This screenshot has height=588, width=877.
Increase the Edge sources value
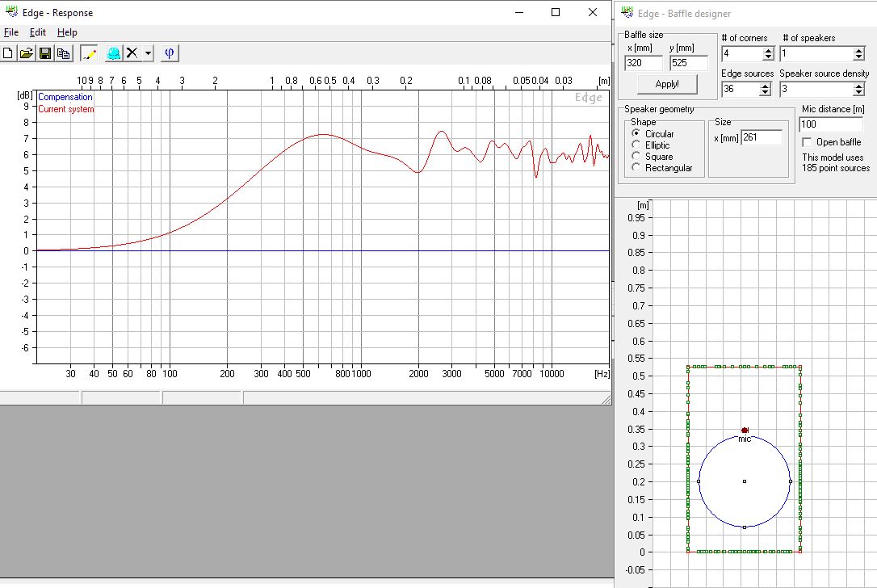pyautogui.click(x=765, y=86)
